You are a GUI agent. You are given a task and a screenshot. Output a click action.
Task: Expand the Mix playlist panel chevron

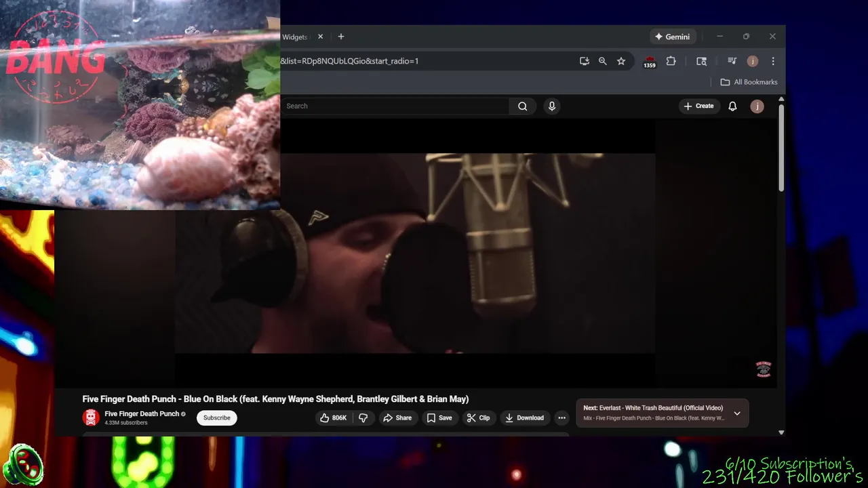tap(737, 413)
